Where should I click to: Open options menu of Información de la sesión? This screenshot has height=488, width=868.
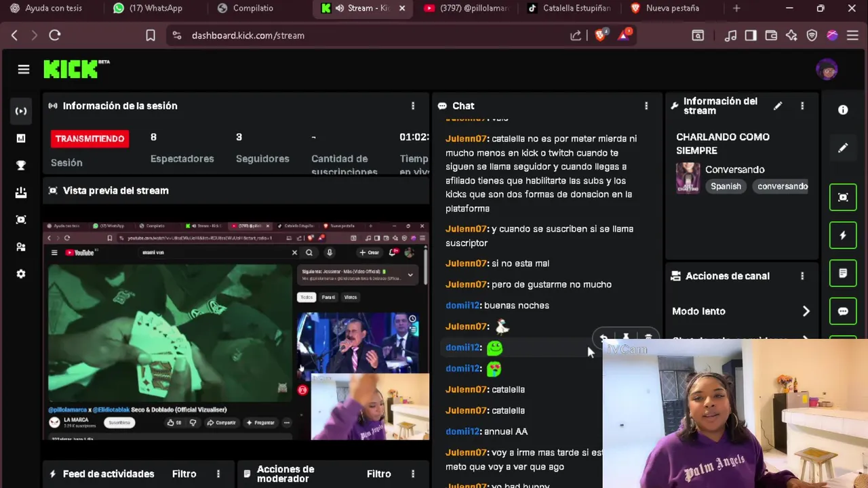(x=413, y=106)
